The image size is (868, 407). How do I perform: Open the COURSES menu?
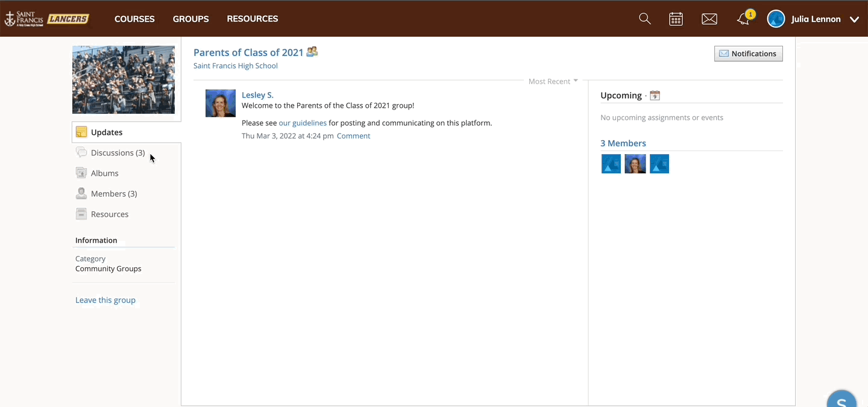[x=134, y=19]
